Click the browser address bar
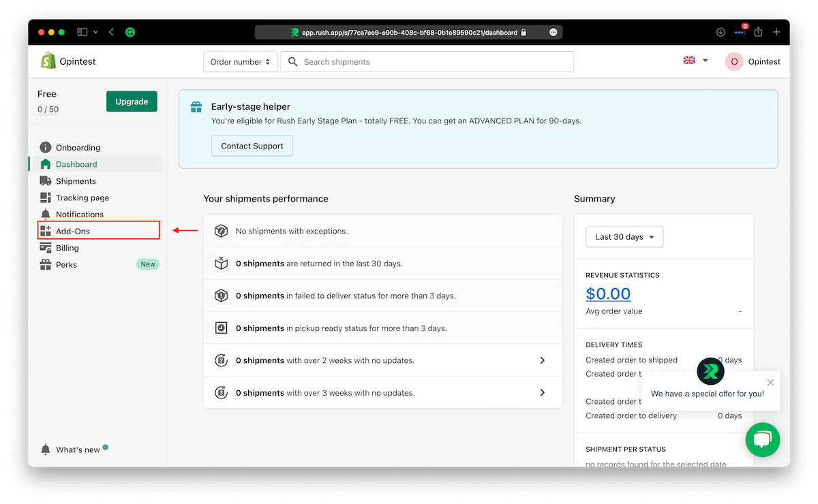The width and height of the screenshot is (818, 504). [409, 32]
